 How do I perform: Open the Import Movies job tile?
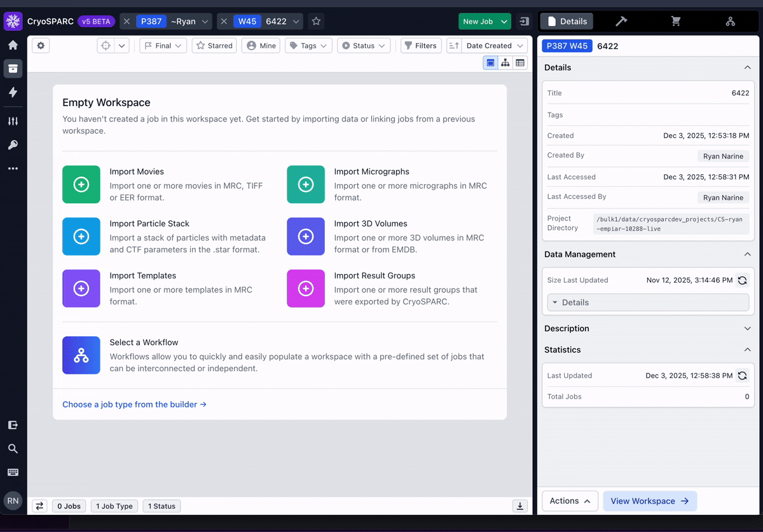coord(81,184)
